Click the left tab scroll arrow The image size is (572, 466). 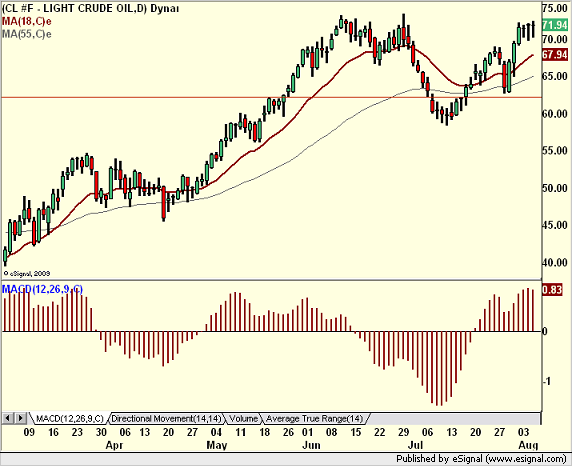tap(8, 418)
